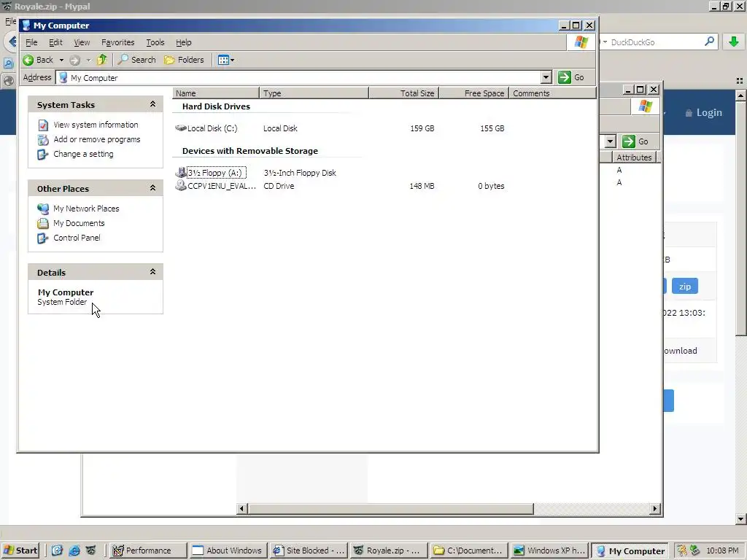The image size is (747, 560).
Task: Toggle the Folders pane
Action: pos(184,60)
